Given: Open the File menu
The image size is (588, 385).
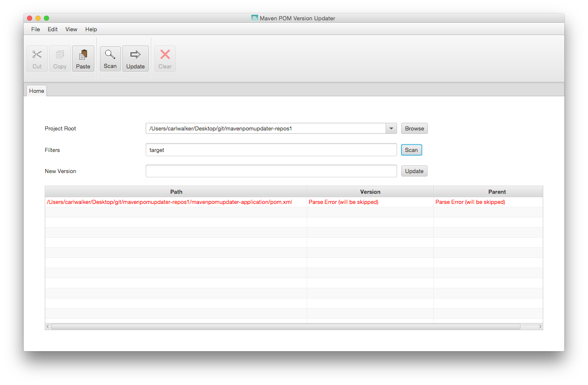Looking at the screenshot, I should tap(35, 29).
